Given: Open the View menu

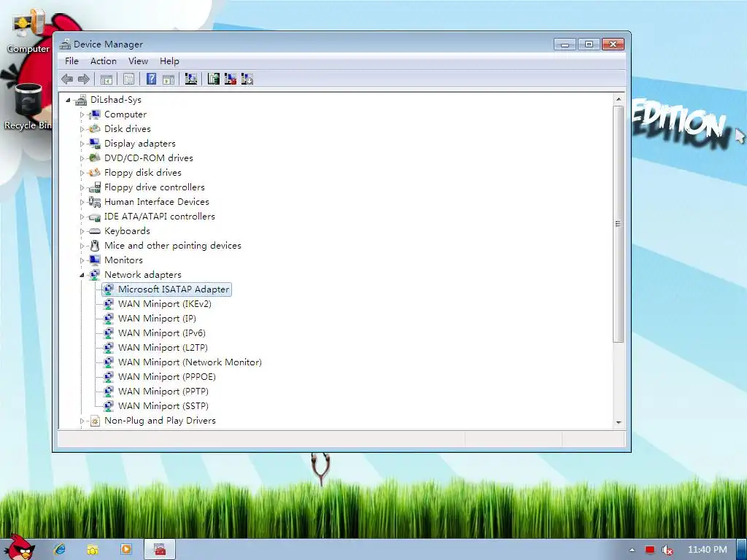Looking at the screenshot, I should point(138,61).
